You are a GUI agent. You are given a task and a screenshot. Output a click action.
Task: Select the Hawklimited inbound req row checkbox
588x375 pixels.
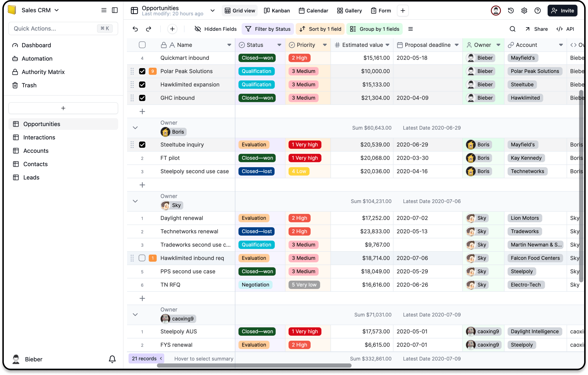pos(142,258)
